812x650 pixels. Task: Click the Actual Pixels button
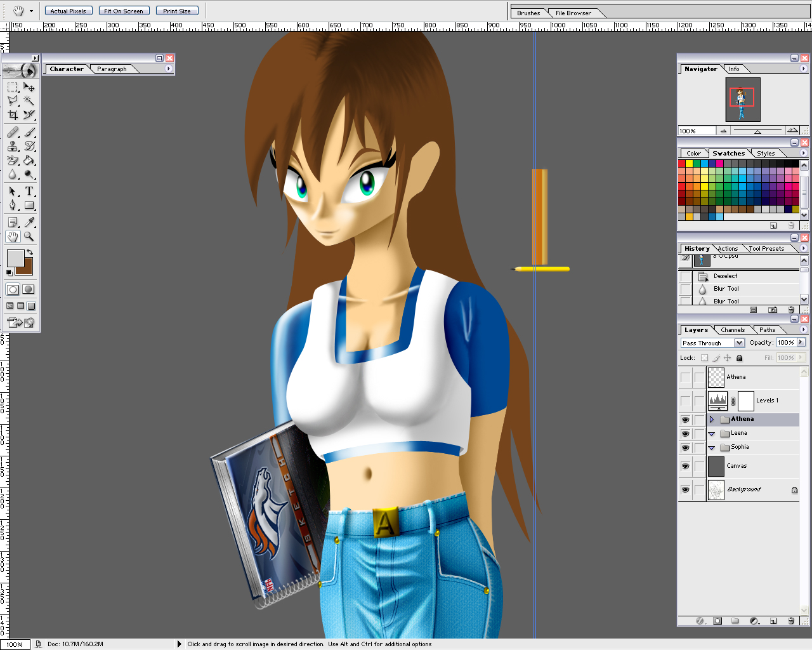(x=68, y=11)
